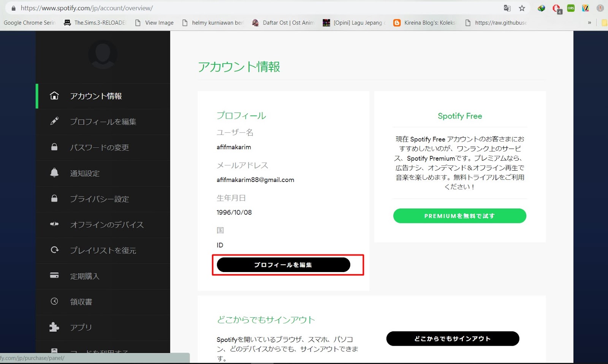Viewport: 608px width, 364px height.
Task: Show more bookmarks with the chevron arrows
Action: [x=589, y=23]
